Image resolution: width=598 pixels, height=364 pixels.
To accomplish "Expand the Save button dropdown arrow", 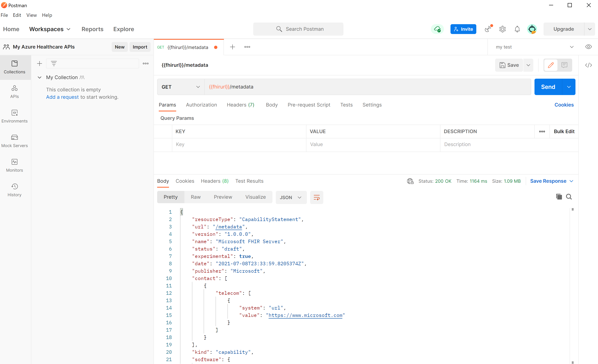I will point(528,65).
